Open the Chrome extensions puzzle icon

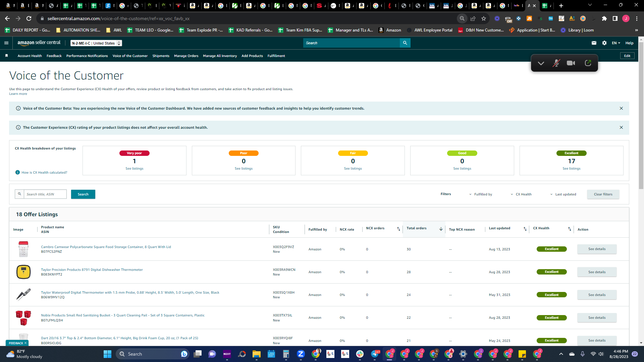coord(604,18)
